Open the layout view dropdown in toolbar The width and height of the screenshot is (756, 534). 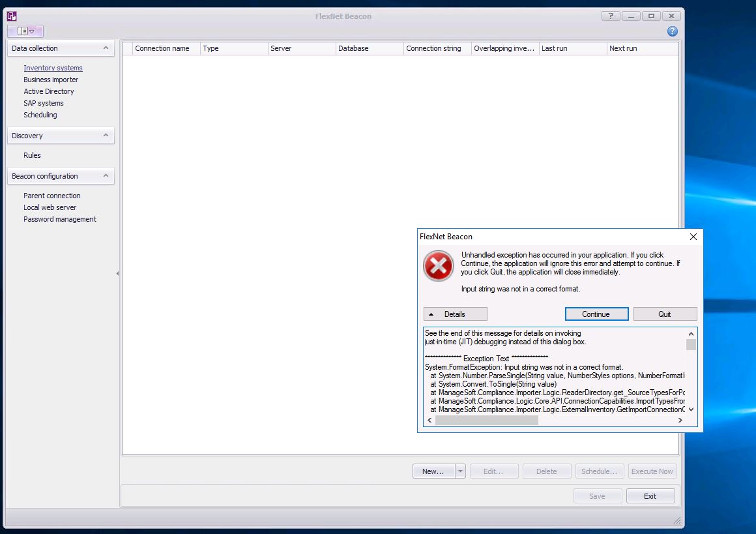pos(25,31)
